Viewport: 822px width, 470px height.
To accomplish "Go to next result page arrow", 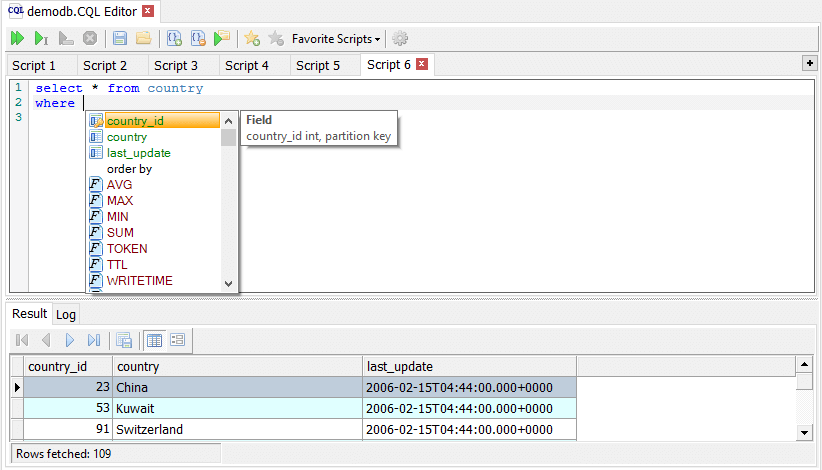I will tap(70, 340).
